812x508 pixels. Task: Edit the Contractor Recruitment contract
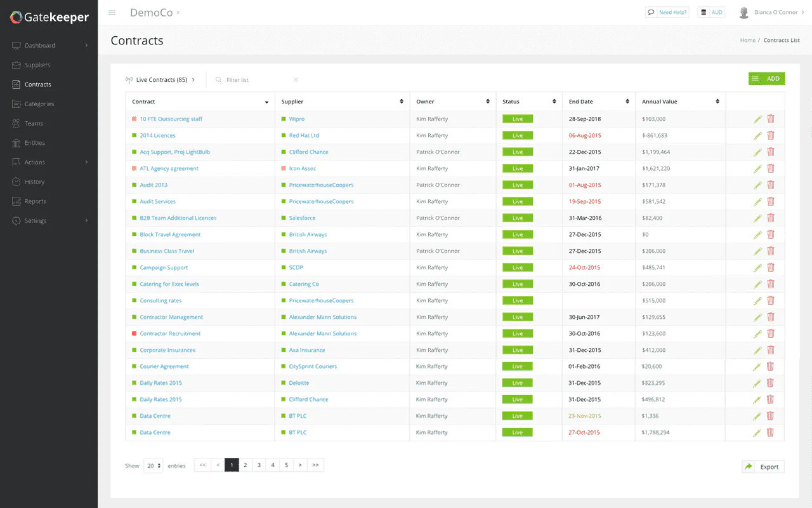pyautogui.click(x=757, y=333)
